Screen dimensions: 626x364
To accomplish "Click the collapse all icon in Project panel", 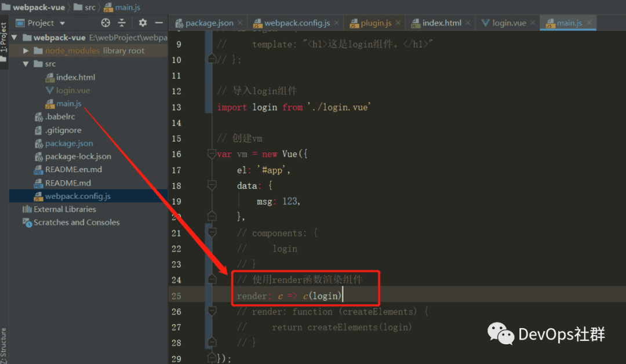I will pyautogui.click(x=122, y=23).
